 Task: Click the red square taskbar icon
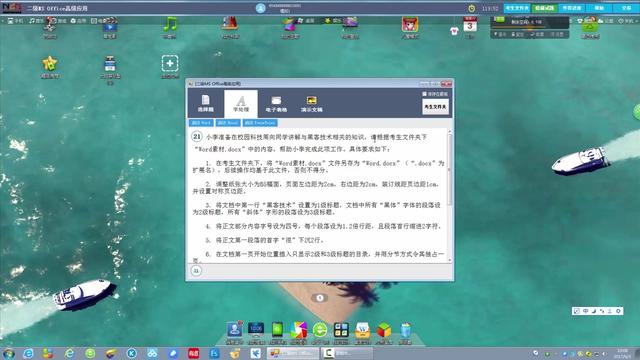pyautogui.click(x=193, y=353)
